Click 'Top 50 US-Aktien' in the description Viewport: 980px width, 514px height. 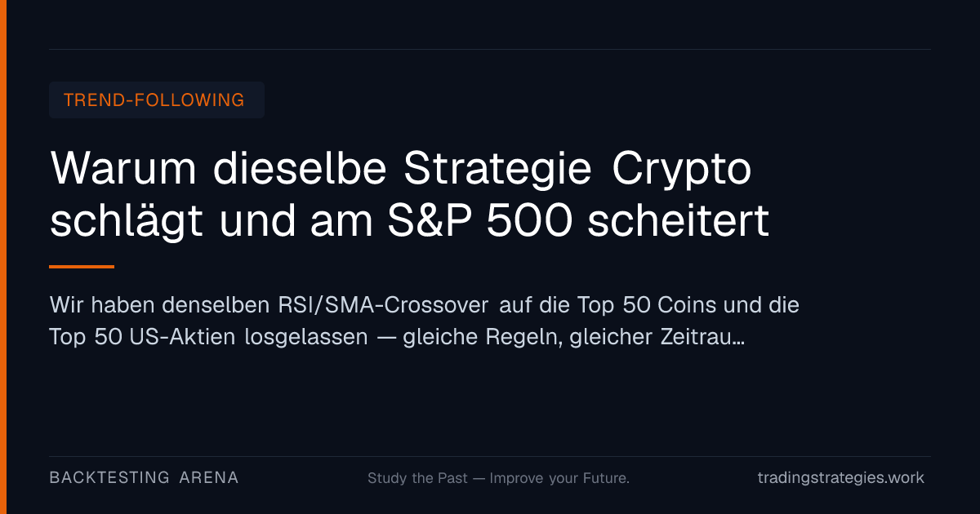coord(143,337)
